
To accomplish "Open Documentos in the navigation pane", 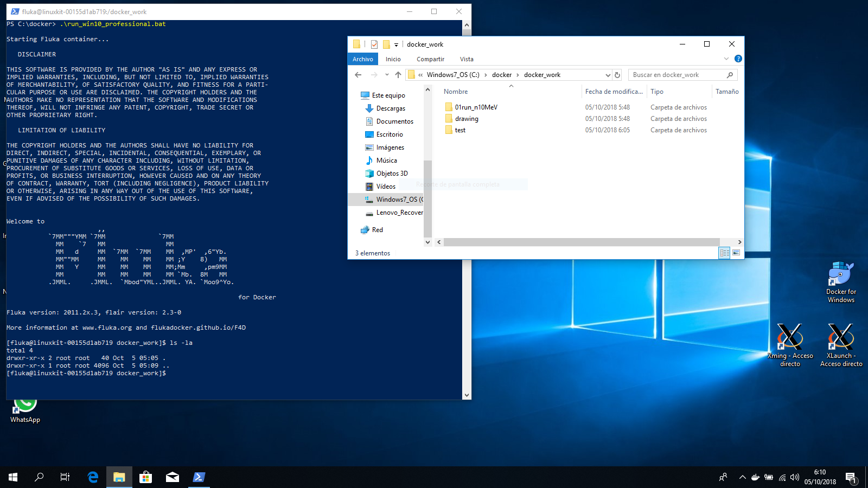I will pos(395,121).
